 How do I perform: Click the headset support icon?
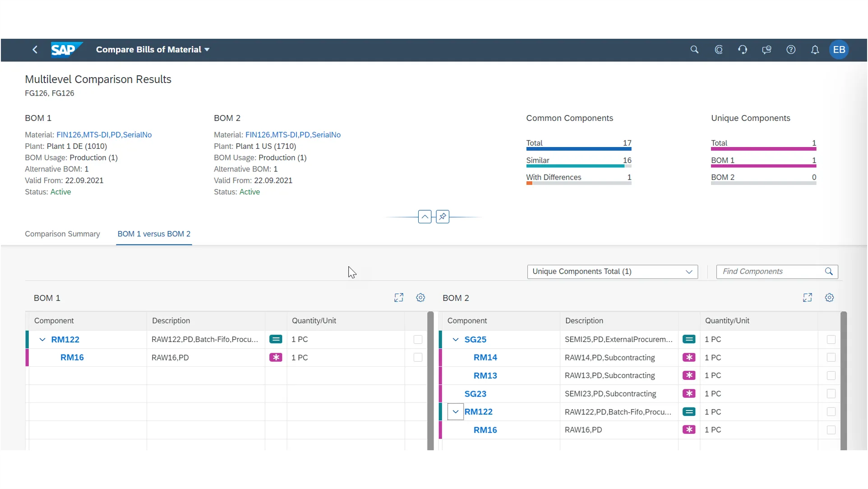pyautogui.click(x=743, y=50)
